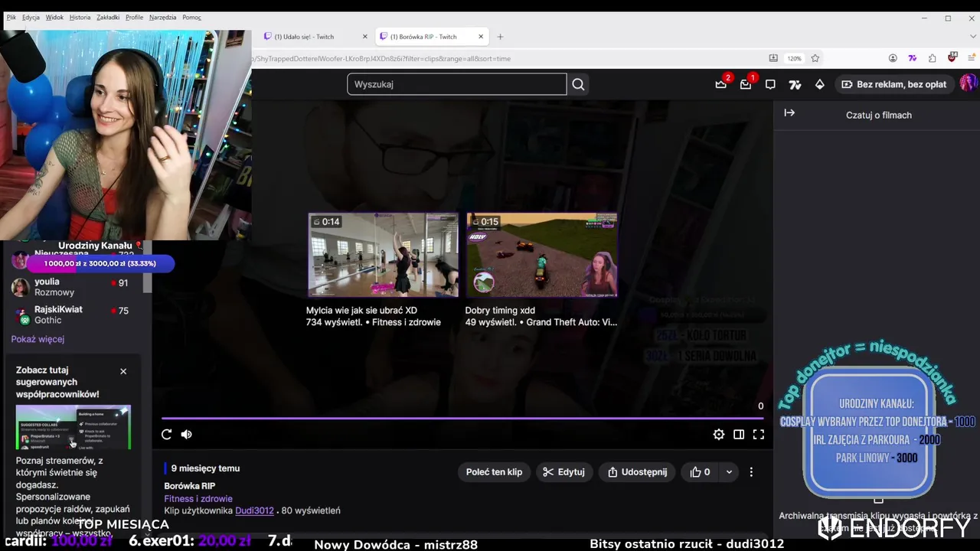Open the Firefox account icon
The image size is (980, 551).
[x=893, y=58]
